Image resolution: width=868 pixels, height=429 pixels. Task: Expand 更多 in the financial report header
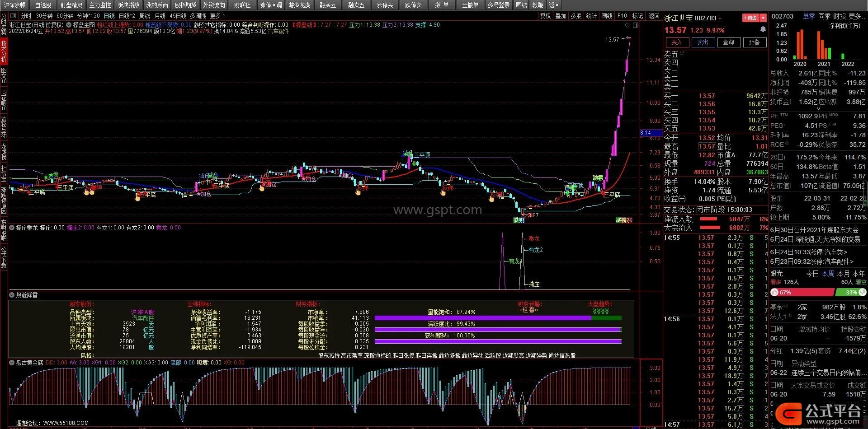(858, 16)
